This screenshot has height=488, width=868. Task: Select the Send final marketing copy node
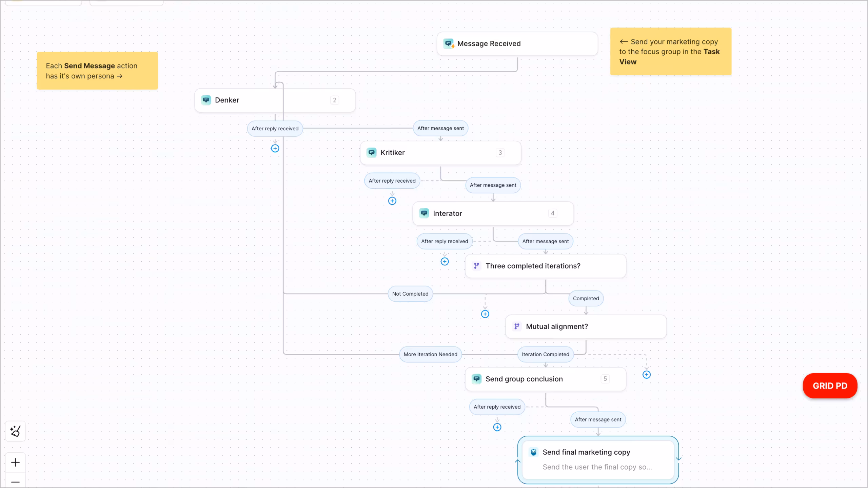tap(598, 459)
